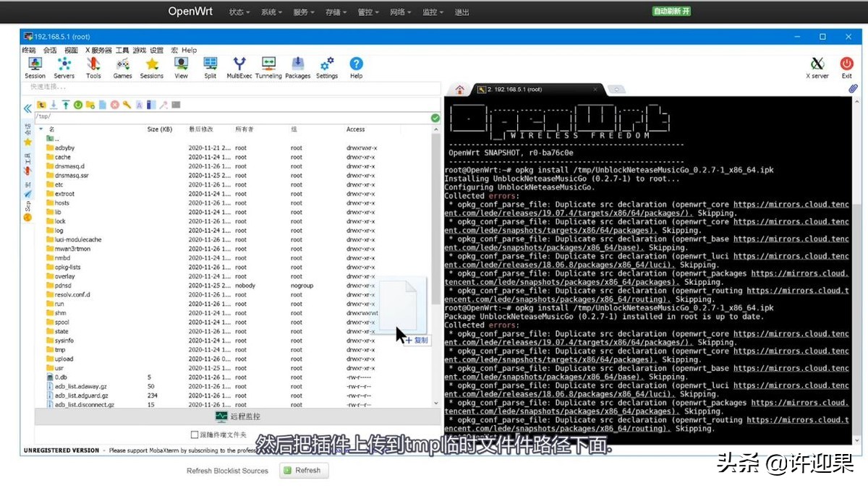Click the Servers toolbar icon
Screen dimensions: 868x488
64,67
